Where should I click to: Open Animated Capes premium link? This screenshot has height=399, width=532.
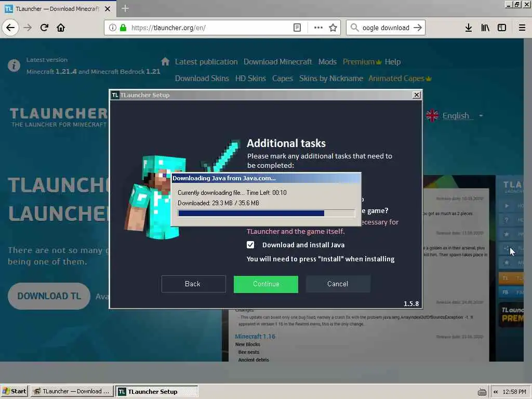[x=400, y=78]
